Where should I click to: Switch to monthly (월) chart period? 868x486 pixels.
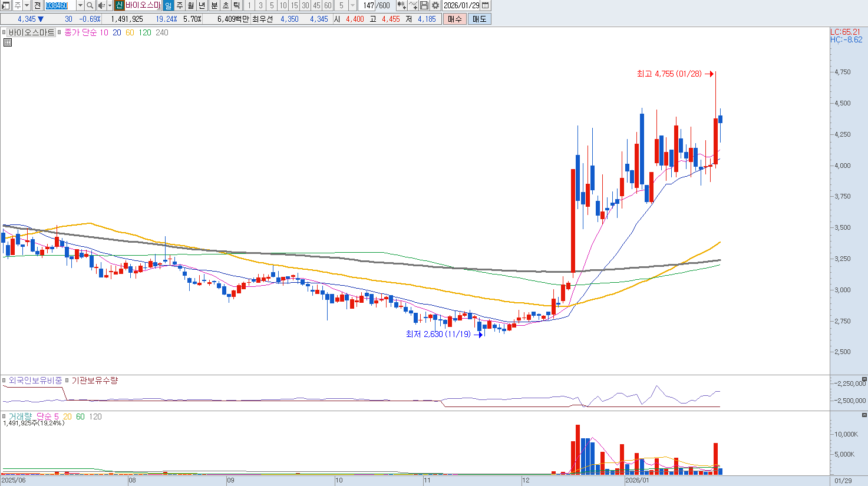click(x=191, y=5)
